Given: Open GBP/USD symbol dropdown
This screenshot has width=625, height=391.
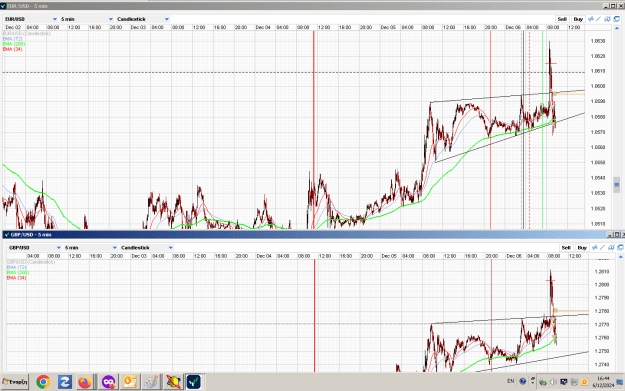Looking at the screenshot, I should (x=35, y=248).
